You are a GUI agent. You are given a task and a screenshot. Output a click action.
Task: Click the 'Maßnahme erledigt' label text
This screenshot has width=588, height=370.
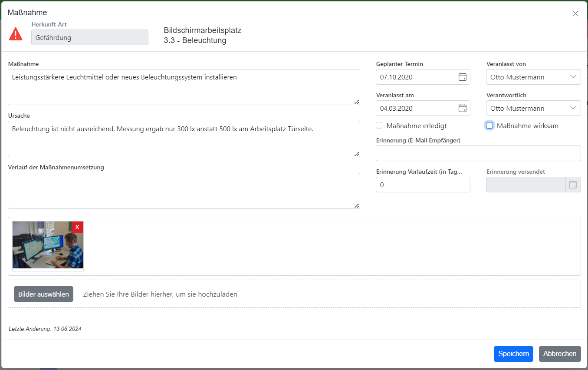[x=417, y=126]
